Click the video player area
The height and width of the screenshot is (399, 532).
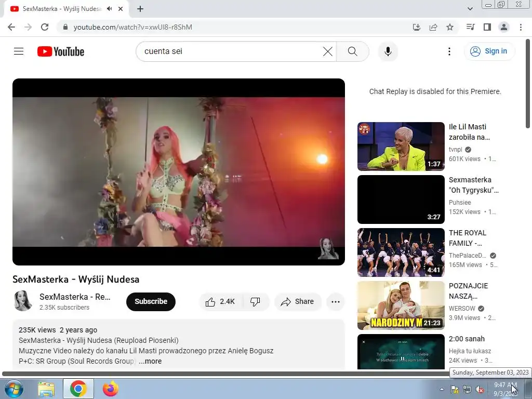(x=179, y=172)
